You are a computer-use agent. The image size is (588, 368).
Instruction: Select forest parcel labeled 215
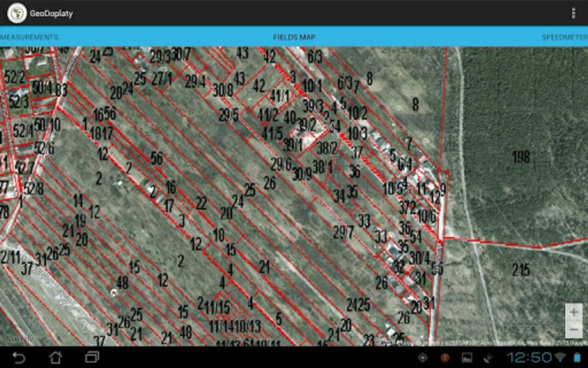(x=521, y=270)
